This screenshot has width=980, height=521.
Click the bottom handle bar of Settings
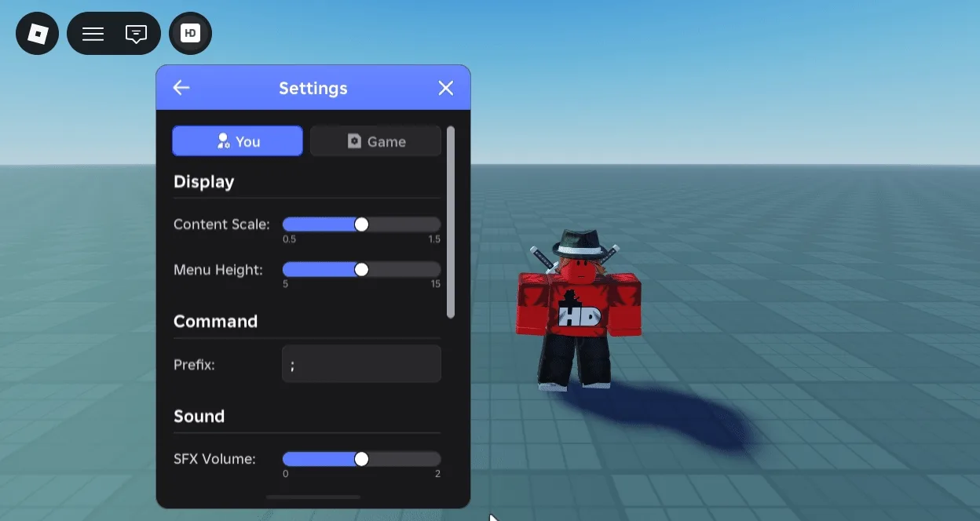(x=313, y=497)
